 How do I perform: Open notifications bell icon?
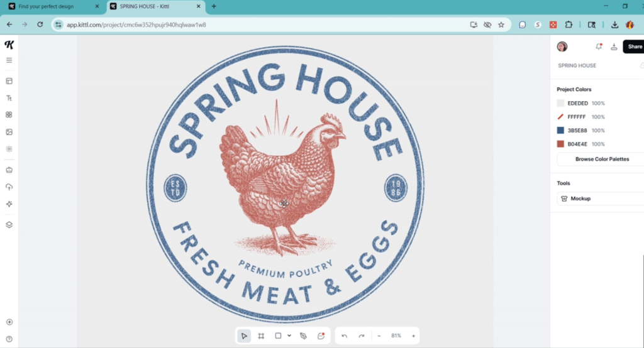[599, 46]
